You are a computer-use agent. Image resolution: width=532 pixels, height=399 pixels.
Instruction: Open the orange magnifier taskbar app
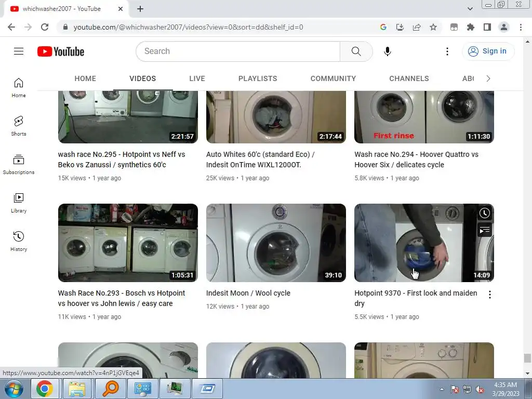[x=110, y=389]
